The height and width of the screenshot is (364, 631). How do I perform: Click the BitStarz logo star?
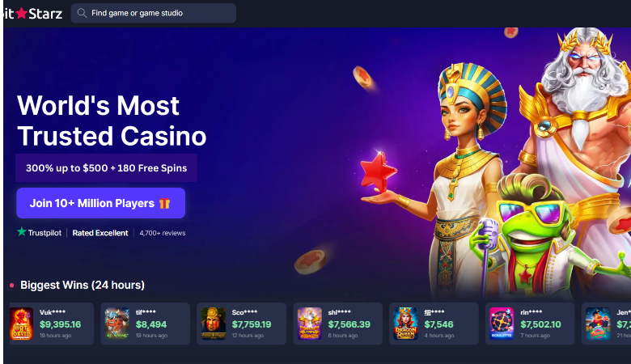(x=22, y=13)
